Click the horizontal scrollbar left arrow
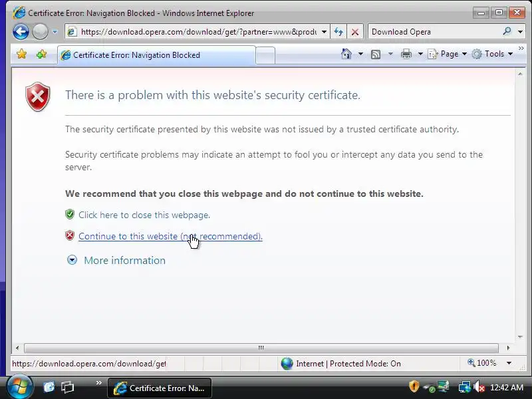Screen dimensions: 532x399 pos(17,348)
